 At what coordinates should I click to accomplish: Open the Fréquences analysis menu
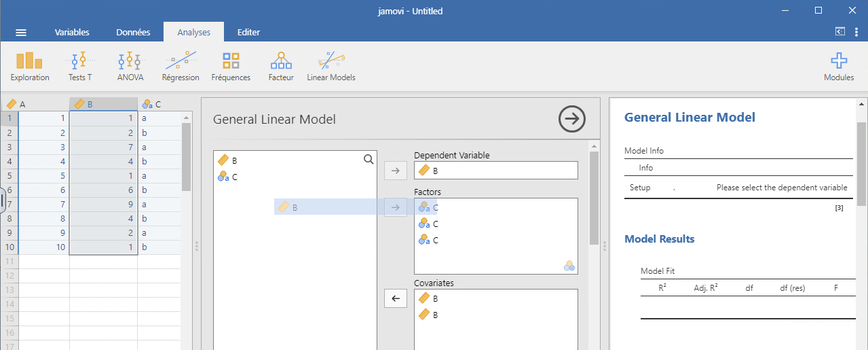click(231, 67)
